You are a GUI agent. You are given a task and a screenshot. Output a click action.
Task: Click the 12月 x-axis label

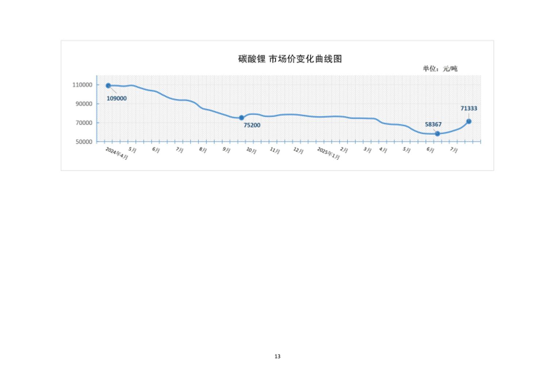point(298,151)
